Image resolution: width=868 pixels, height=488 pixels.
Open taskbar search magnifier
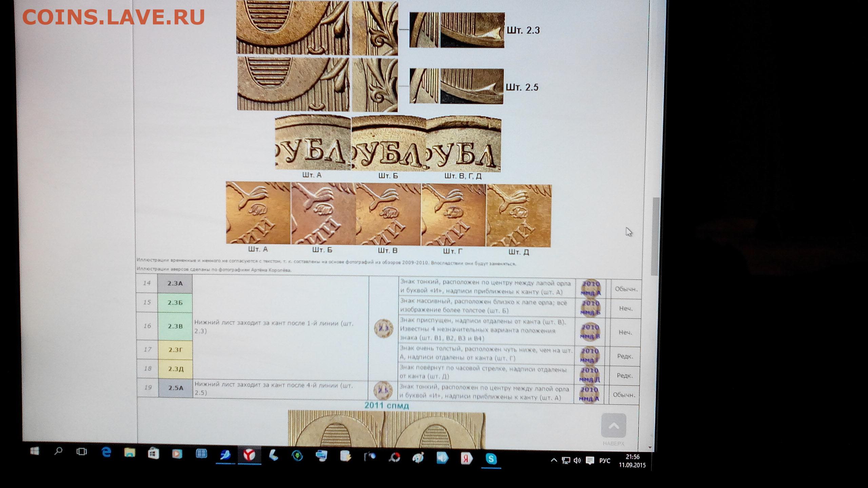coord(58,451)
